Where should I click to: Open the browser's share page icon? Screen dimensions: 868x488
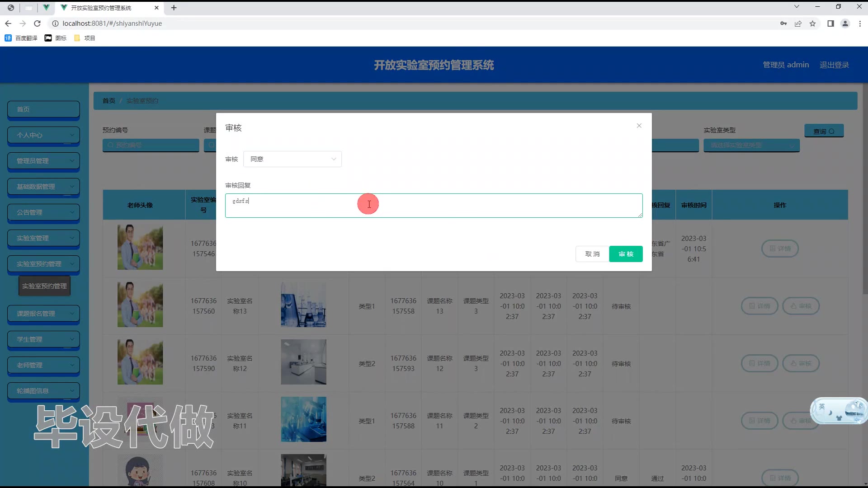coord(798,23)
